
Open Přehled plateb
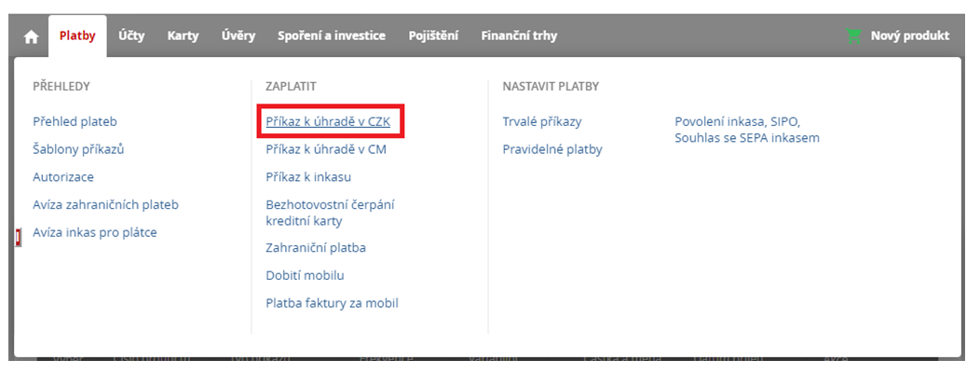(x=75, y=121)
